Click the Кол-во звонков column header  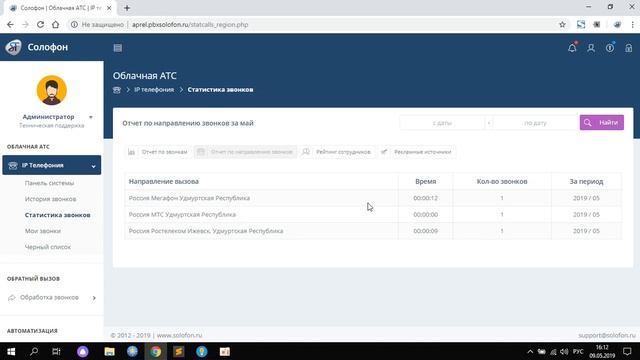click(x=502, y=182)
